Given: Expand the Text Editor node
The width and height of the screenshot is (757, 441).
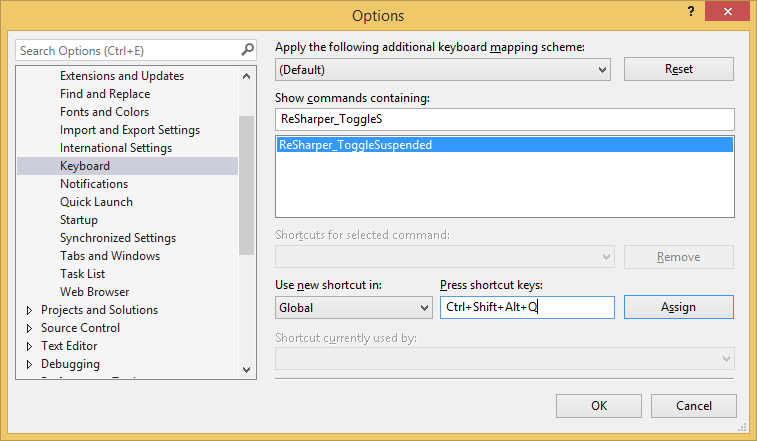Looking at the screenshot, I should pyautogui.click(x=30, y=346).
